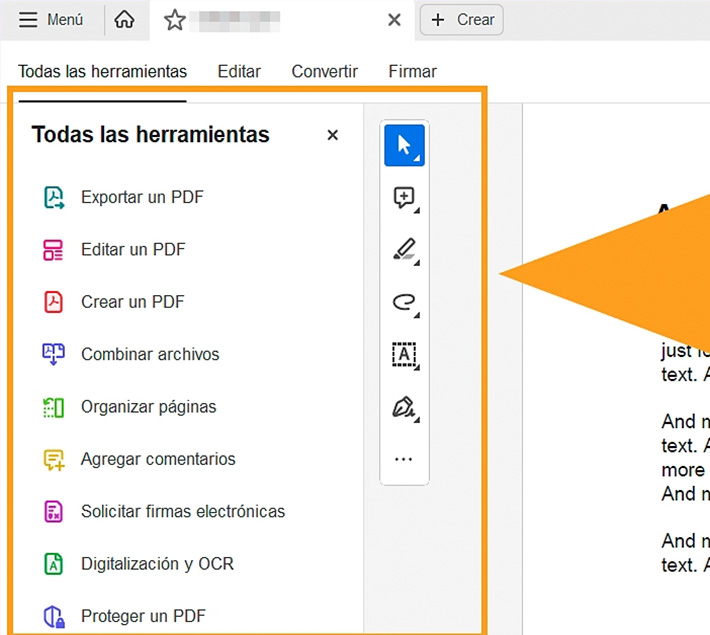Choose the freehand draw lasso tool
Image resolution: width=710 pixels, height=635 pixels.
(x=404, y=302)
